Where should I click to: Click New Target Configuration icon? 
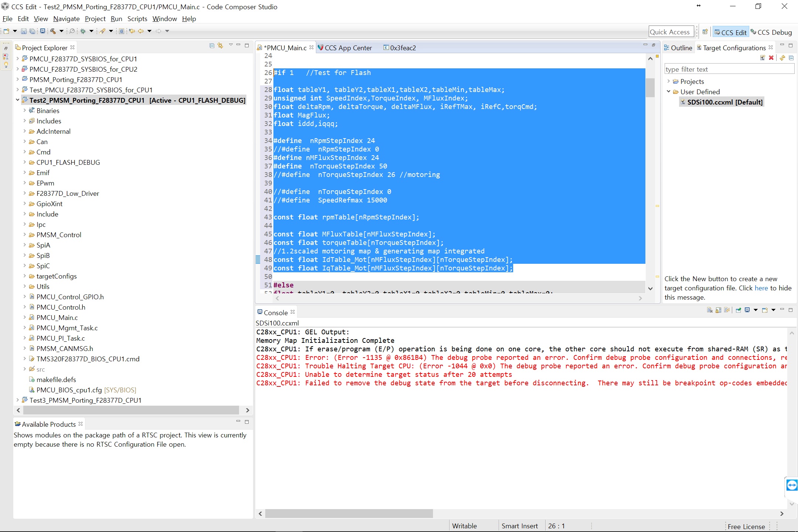(x=762, y=58)
